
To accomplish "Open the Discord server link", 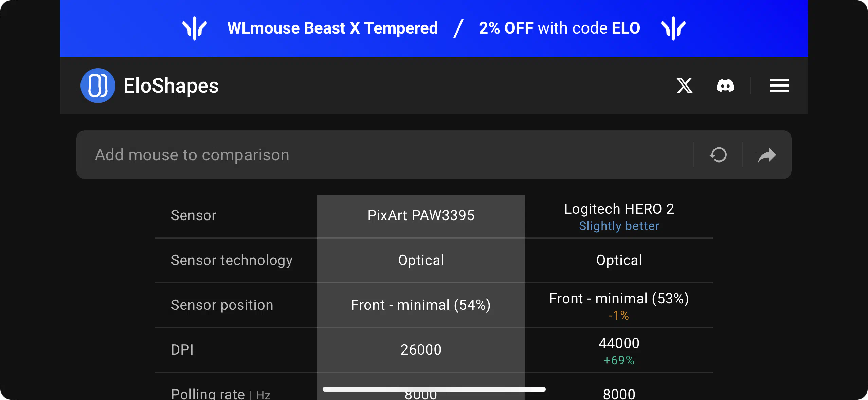I will point(725,85).
